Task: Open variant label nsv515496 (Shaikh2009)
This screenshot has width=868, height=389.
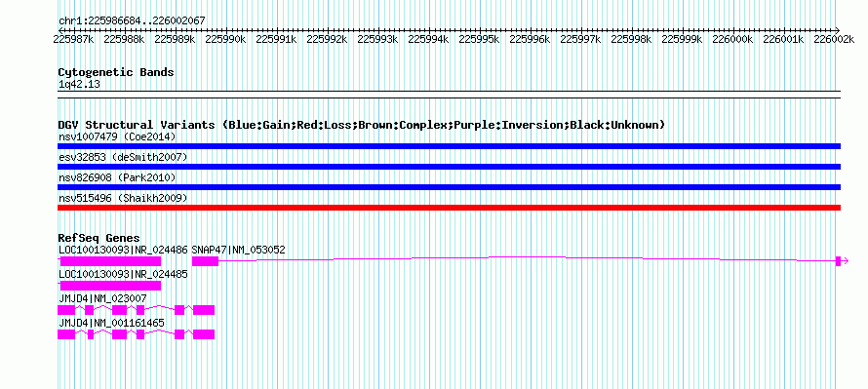Action: pos(123,198)
